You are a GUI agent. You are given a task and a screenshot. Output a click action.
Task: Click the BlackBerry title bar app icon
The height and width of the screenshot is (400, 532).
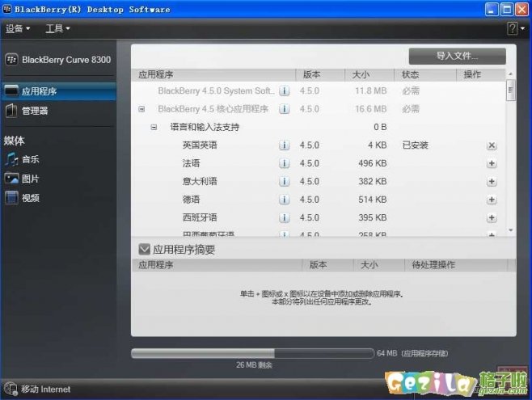[6, 9]
